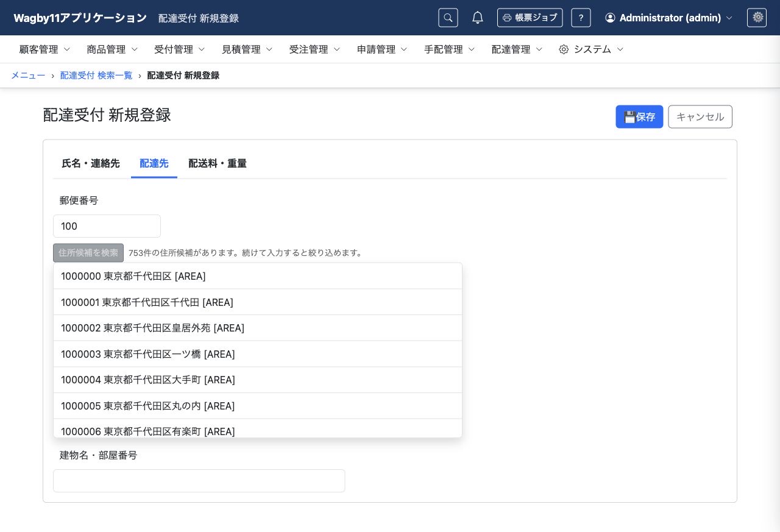The width and height of the screenshot is (780, 532).
Task: Focus the 建物名・部屋番号 input field
Action: pyautogui.click(x=199, y=481)
